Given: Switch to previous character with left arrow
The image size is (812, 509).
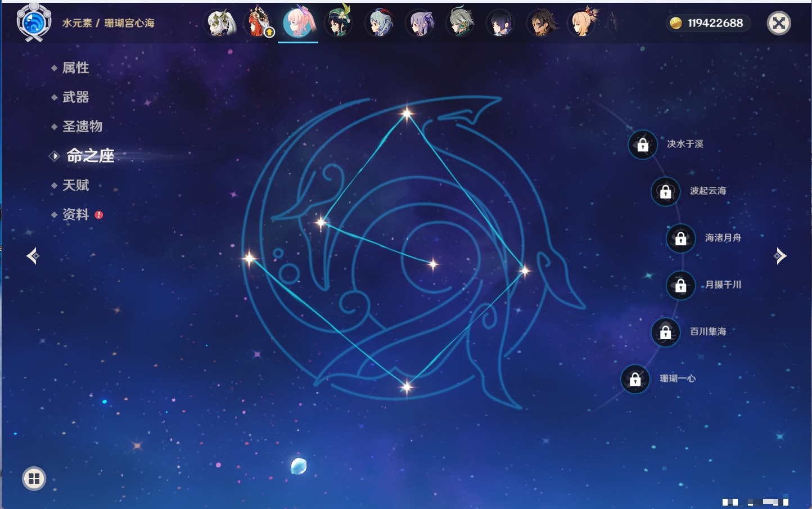Looking at the screenshot, I should (x=33, y=256).
